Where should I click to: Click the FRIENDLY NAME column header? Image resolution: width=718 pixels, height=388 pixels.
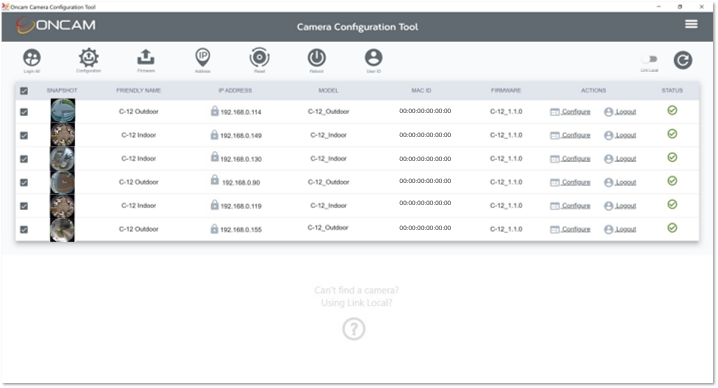(x=138, y=91)
